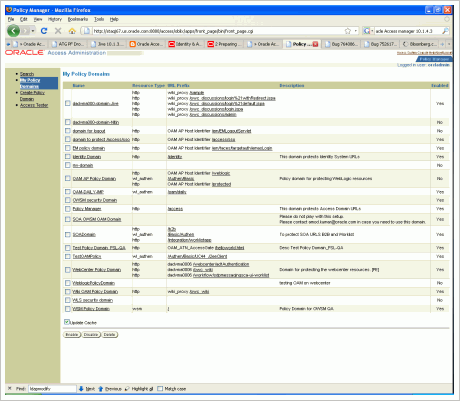Image resolution: width=460 pixels, height=401 pixels.
Task: Open the Home page icon
Action: coord(72,31)
